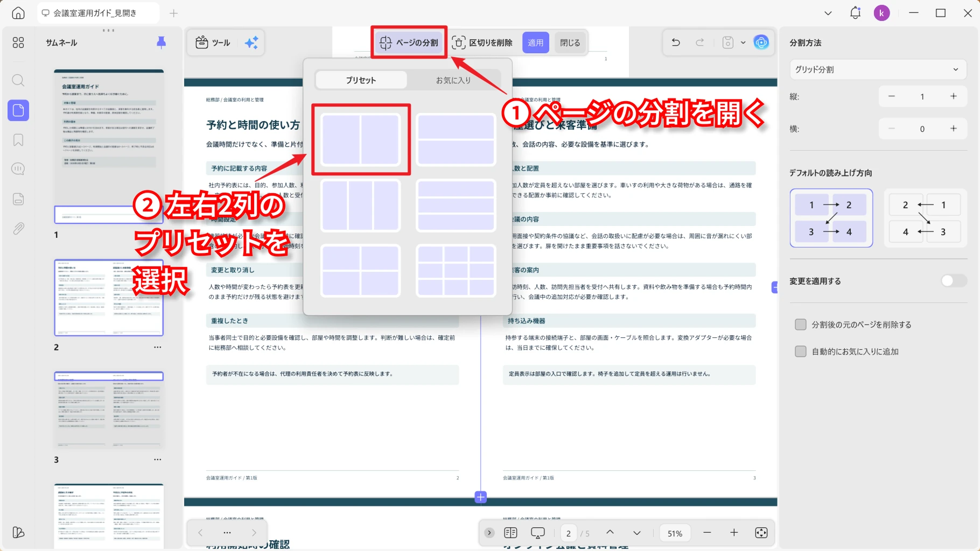The height and width of the screenshot is (551, 980).
Task: Switch to the プリセット tab
Action: point(361,80)
